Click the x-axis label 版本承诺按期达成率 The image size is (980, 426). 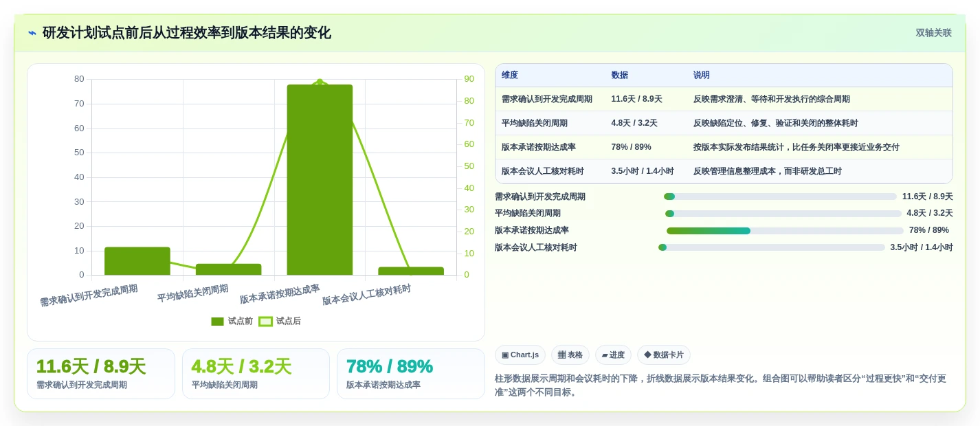point(280,294)
